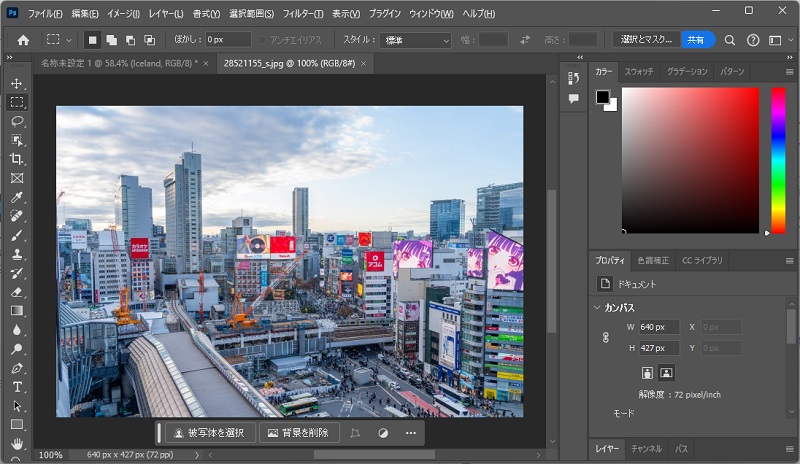Open the Help question mark icon
This screenshot has width=800, height=464.
coord(753,40)
